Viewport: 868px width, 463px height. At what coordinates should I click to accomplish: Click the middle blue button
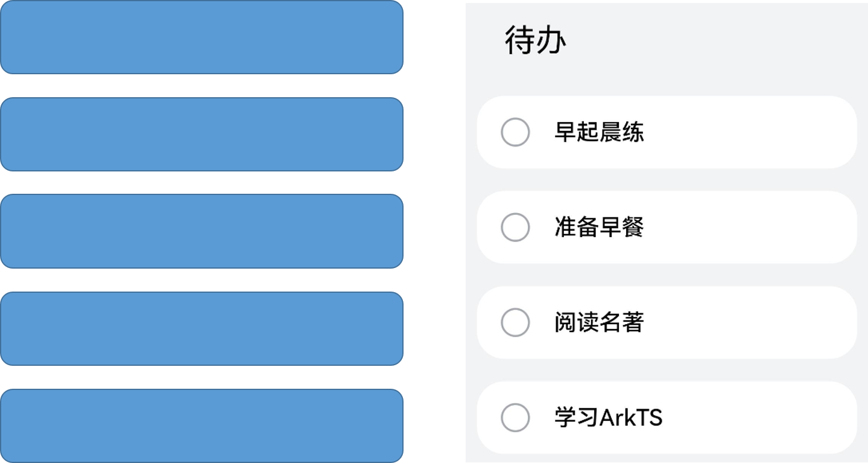201,231
